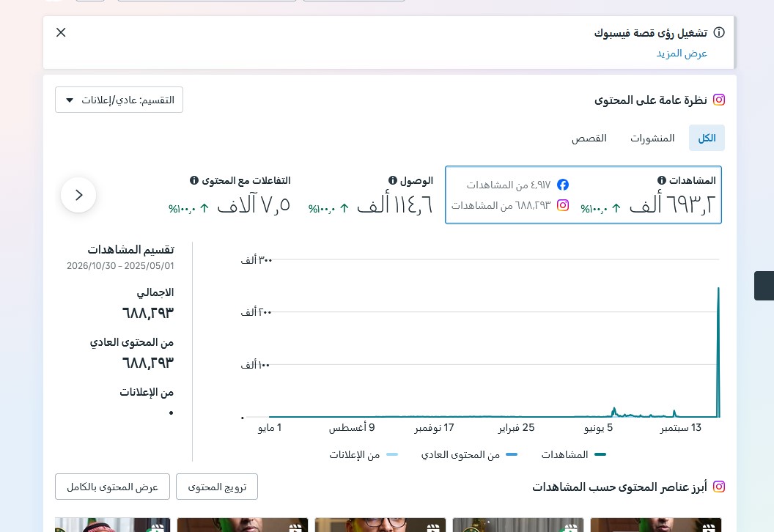The height and width of the screenshot is (532, 774).
Task: Click the ٣٠٠ ألف gridline label
Action: pos(257,259)
